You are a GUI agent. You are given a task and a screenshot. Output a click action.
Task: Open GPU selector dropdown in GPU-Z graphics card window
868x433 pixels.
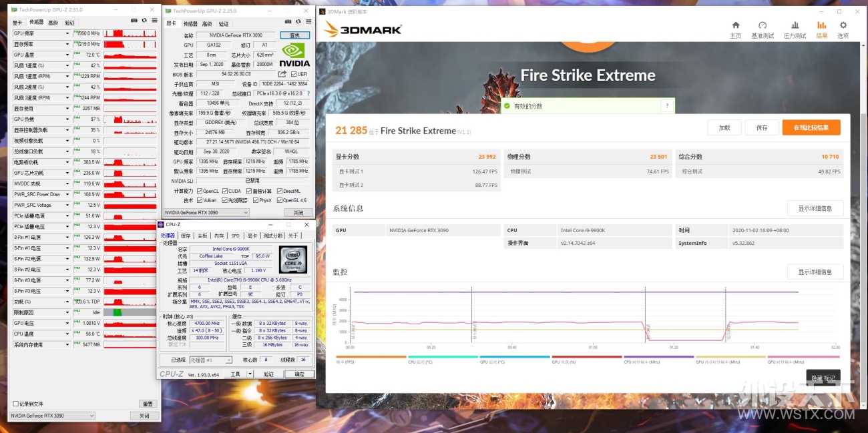click(206, 213)
